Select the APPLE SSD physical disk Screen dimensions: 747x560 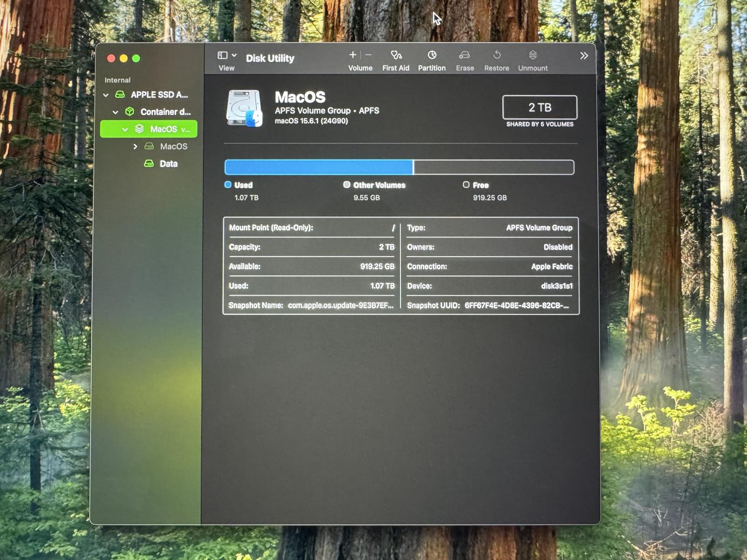click(x=151, y=95)
